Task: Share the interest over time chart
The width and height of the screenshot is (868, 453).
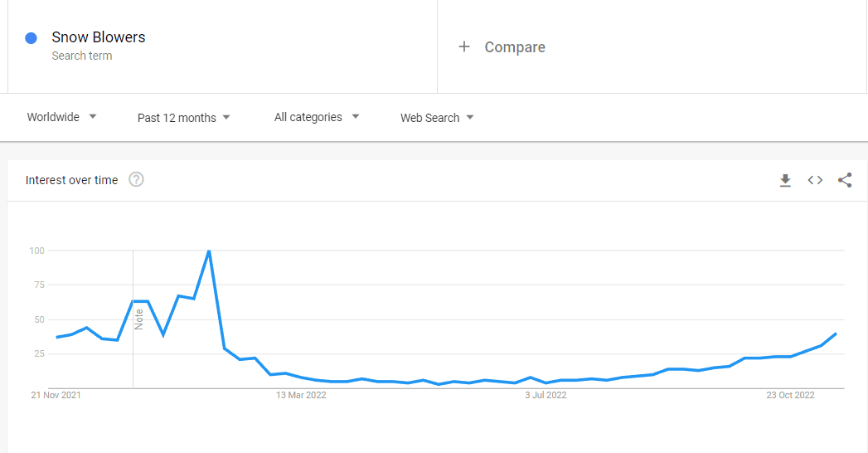Action: (845, 180)
